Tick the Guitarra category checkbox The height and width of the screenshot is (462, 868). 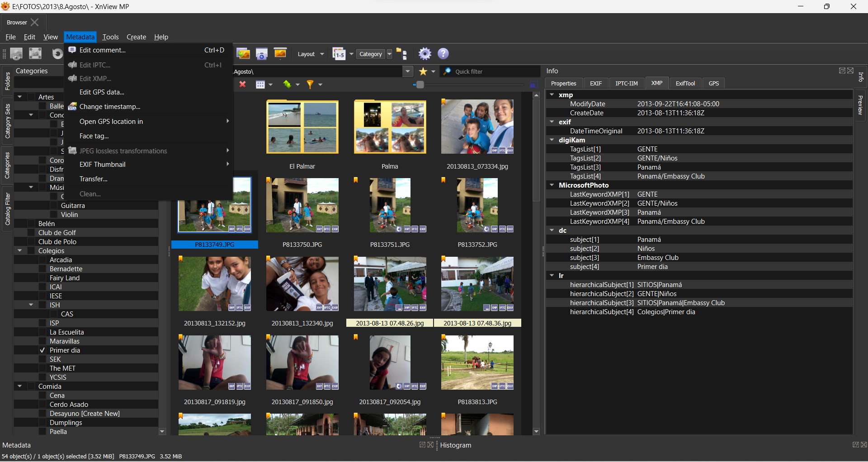click(x=54, y=206)
